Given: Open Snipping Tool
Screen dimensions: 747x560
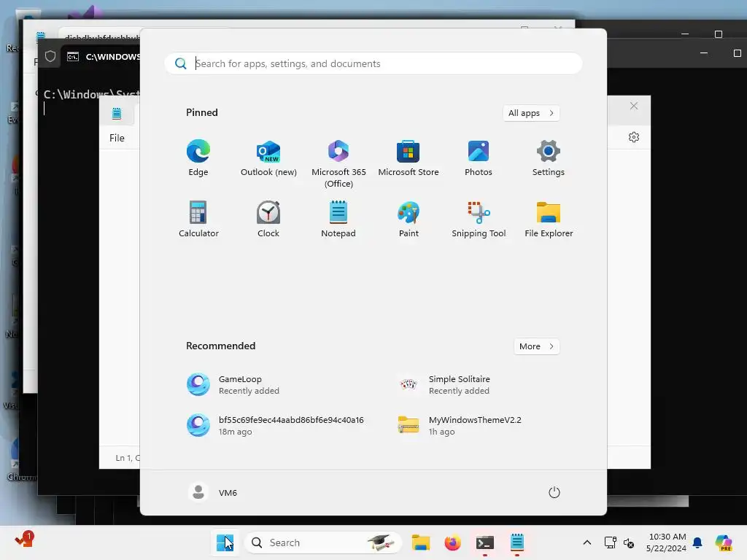Looking at the screenshot, I should [x=479, y=219].
